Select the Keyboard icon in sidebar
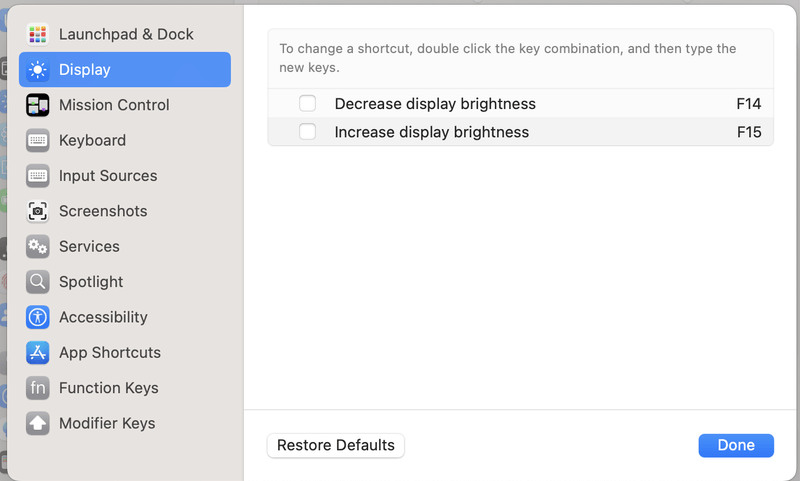800x481 pixels. tap(38, 140)
